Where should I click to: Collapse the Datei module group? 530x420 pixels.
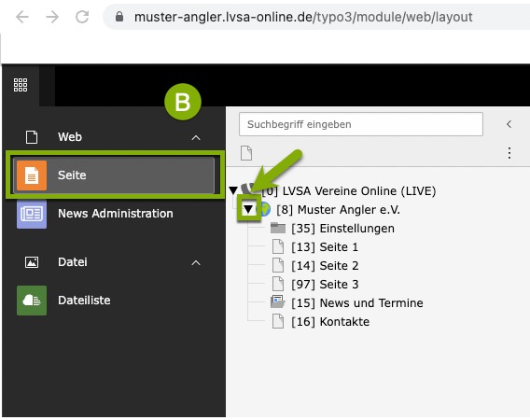click(196, 262)
